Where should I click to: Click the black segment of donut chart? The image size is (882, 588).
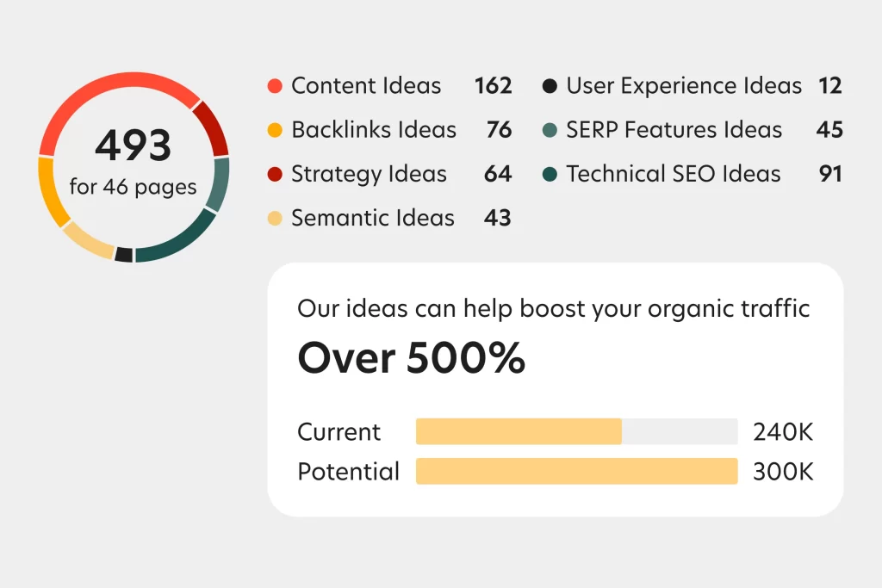124,255
